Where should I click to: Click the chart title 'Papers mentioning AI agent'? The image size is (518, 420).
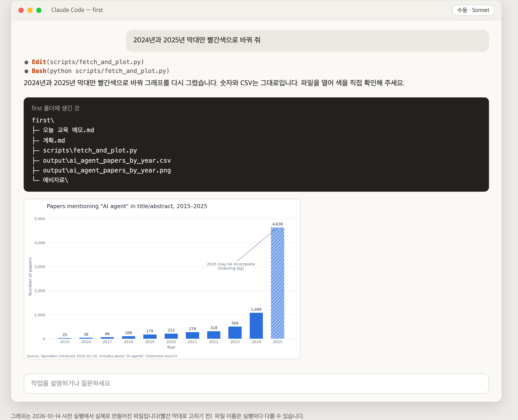pyautogui.click(x=127, y=206)
